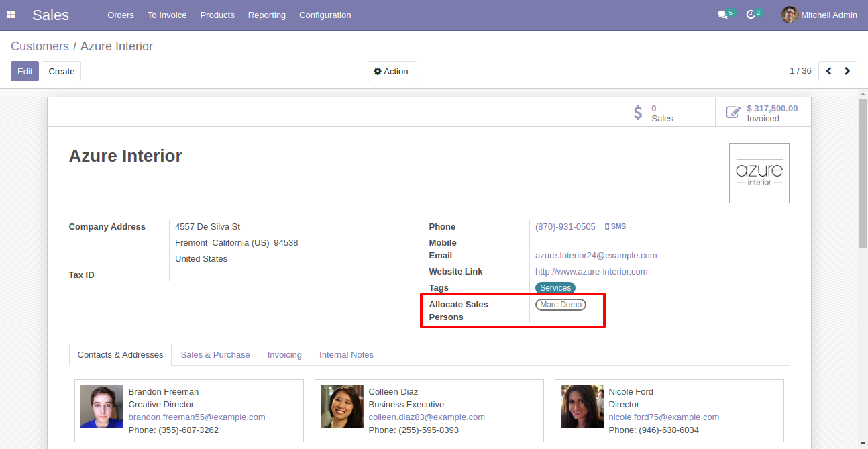Viewport: 868px width, 449px height.
Task: Switch to Internal Notes tab
Action: (346, 354)
